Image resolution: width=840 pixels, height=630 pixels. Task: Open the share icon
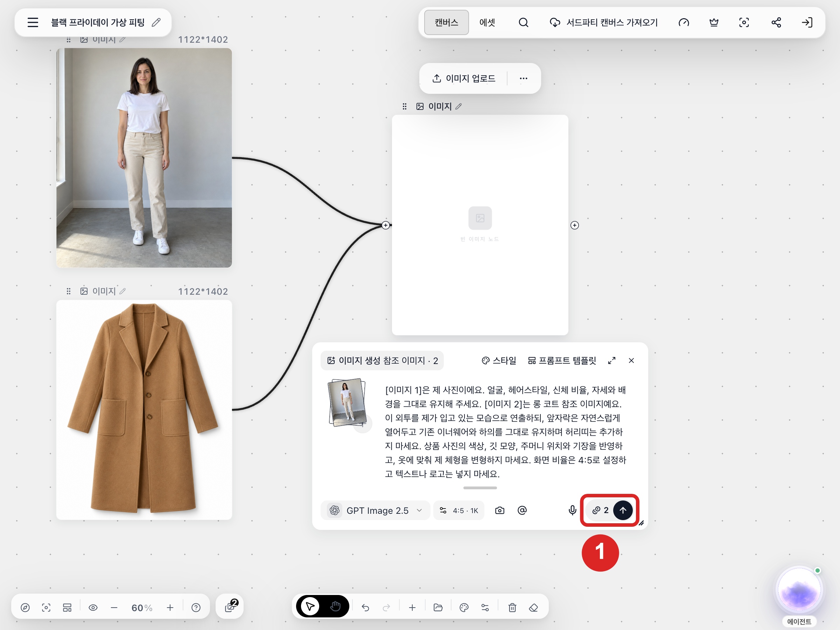pos(776,22)
